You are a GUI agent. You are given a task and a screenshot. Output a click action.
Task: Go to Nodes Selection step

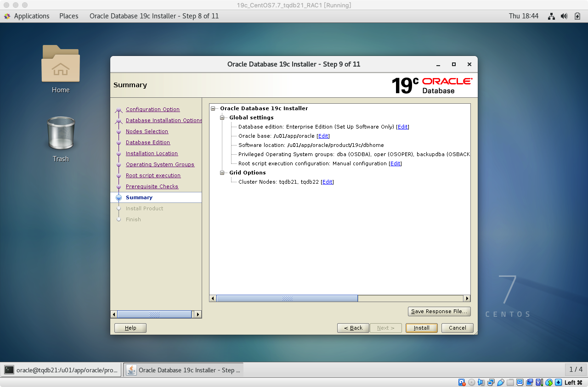[147, 131]
